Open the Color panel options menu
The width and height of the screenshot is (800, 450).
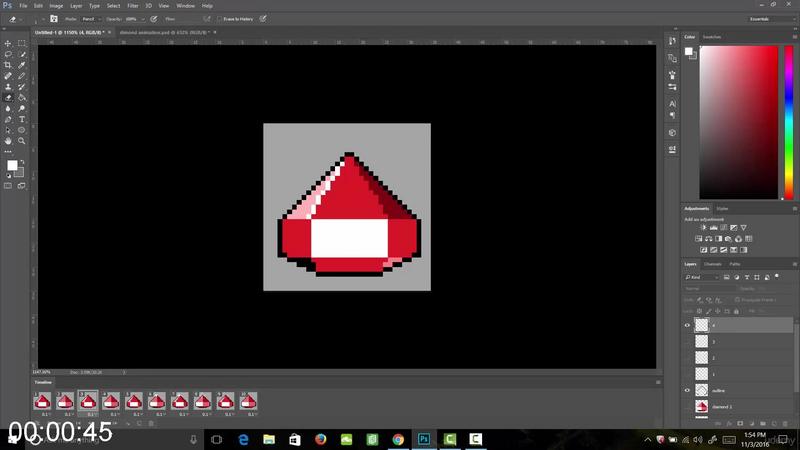pos(794,37)
